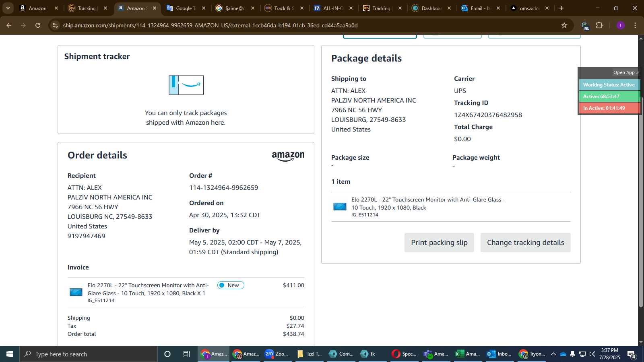
Task: Click the Amazon package icon in Shipment tracker
Action: pyautogui.click(x=186, y=85)
